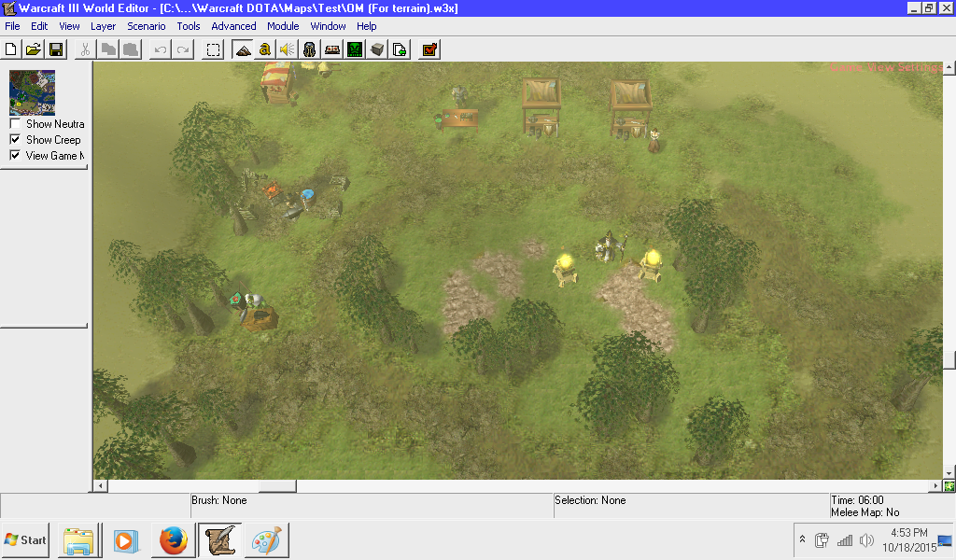Click the volume speaker tray icon

tap(866, 539)
